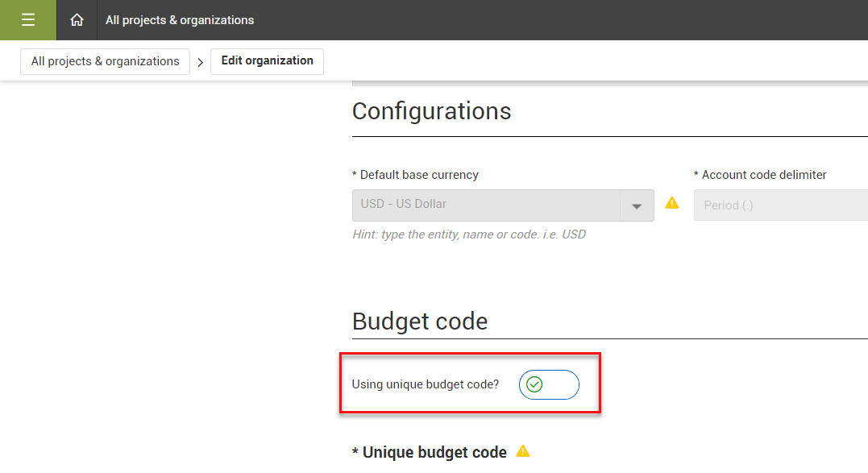Viewport: 868px width, 473px height.
Task: Select All projects & organizations breadcrumb
Action: [105, 61]
